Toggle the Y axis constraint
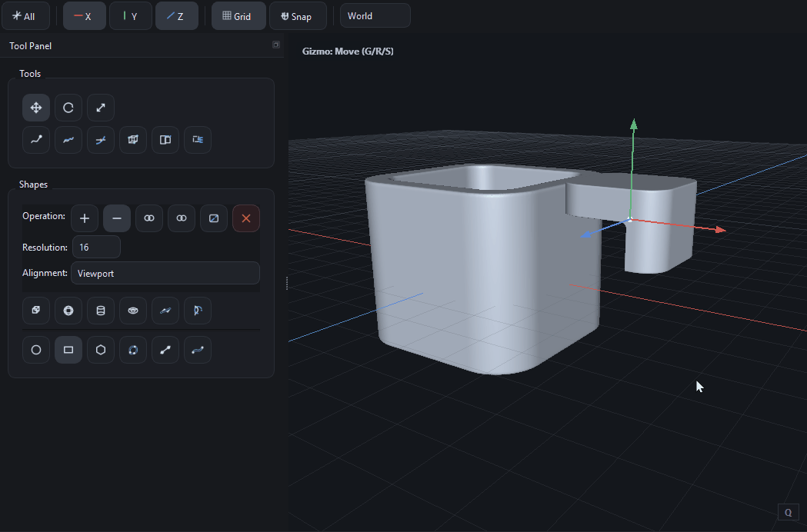This screenshot has height=532, width=807. pyautogui.click(x=130, y=15)
